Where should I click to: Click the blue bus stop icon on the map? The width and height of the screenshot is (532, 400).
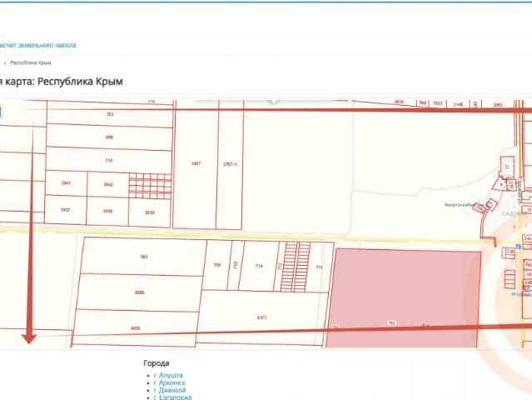point(518,246)
